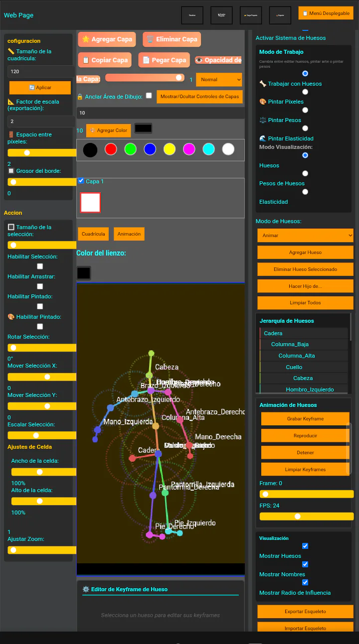Click the Cabeza bone label on canvas
This screenshot has height=644, width=359.
pos(167,367)
